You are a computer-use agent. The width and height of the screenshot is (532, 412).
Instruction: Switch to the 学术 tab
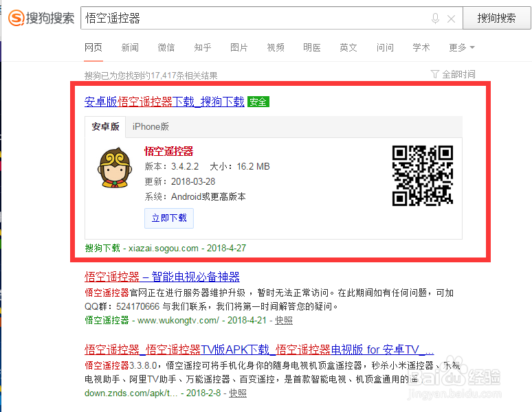(421, 47)
